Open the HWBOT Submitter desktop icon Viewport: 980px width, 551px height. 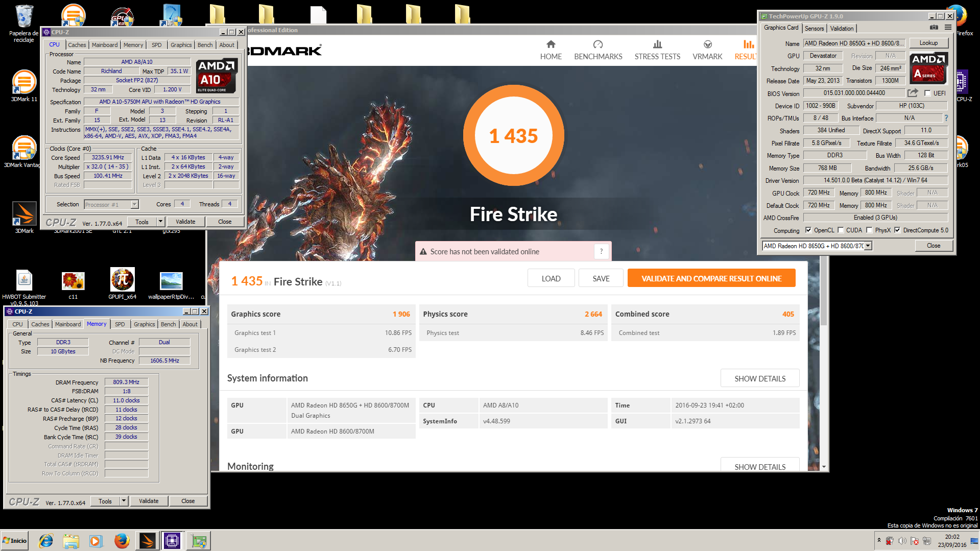tap(24, 287)
